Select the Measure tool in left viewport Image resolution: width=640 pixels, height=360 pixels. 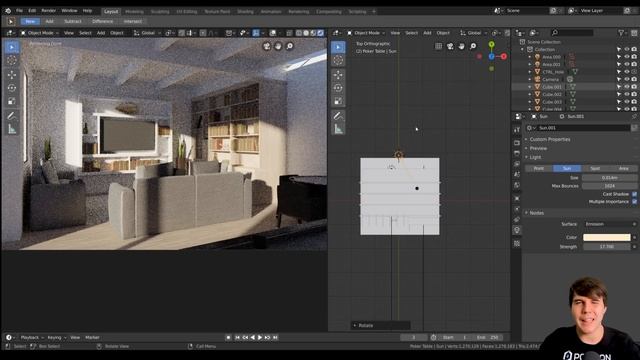[12, 129]
